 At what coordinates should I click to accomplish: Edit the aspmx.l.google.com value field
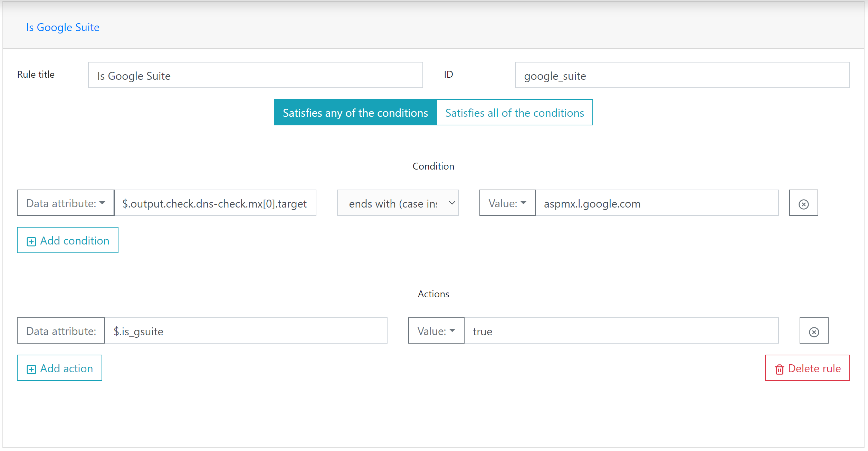[657, 203]
